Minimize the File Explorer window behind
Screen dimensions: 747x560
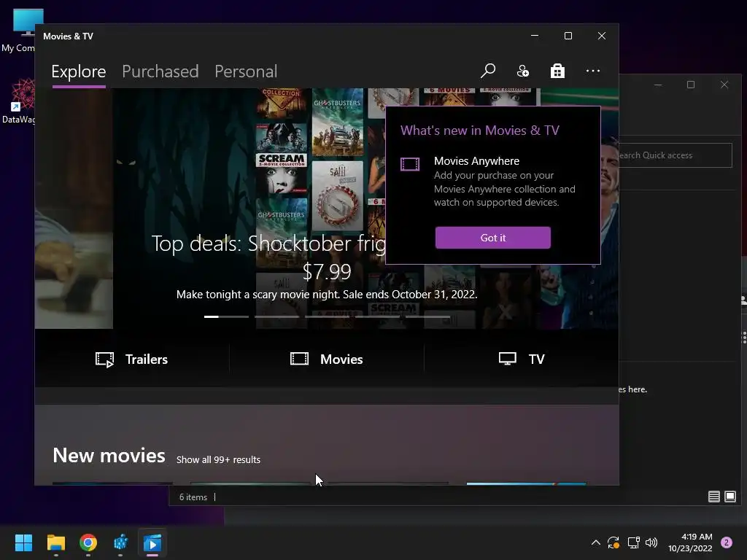658,85
